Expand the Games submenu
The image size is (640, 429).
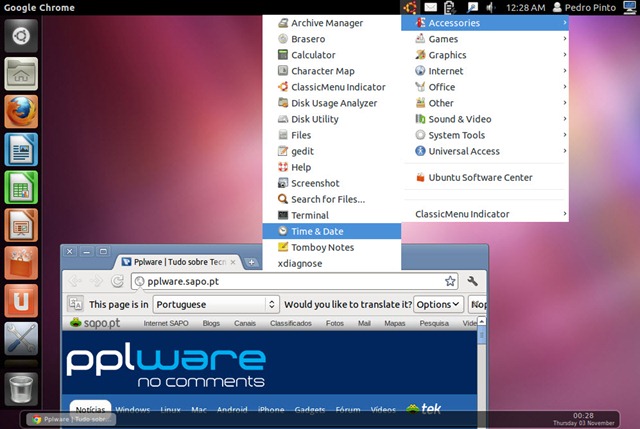[x=485, y=39]
